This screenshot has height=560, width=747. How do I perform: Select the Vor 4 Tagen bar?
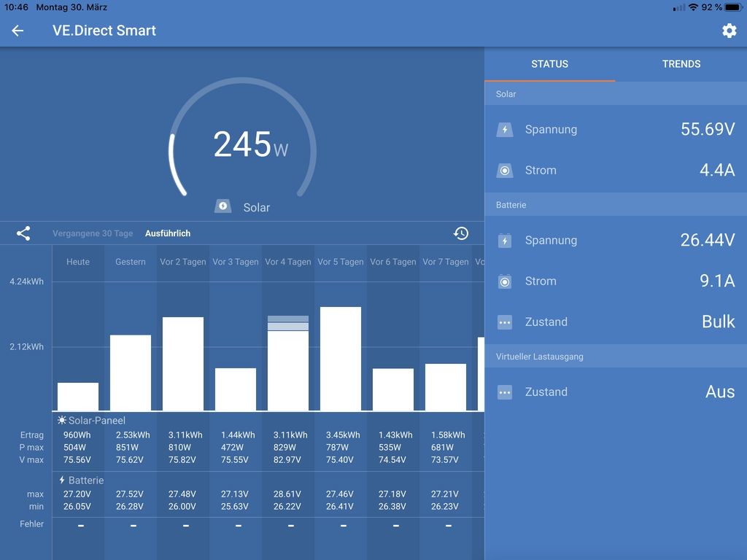[x=287, y=363]
